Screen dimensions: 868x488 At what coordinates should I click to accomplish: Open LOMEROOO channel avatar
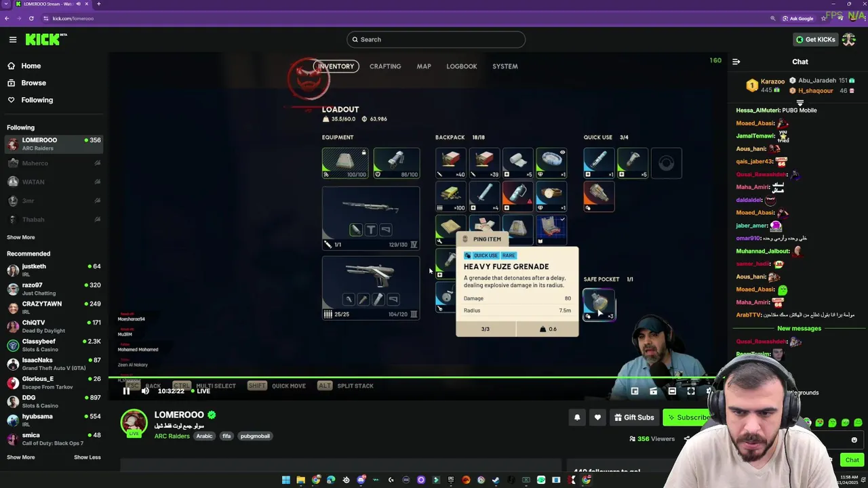pos(134,423)
